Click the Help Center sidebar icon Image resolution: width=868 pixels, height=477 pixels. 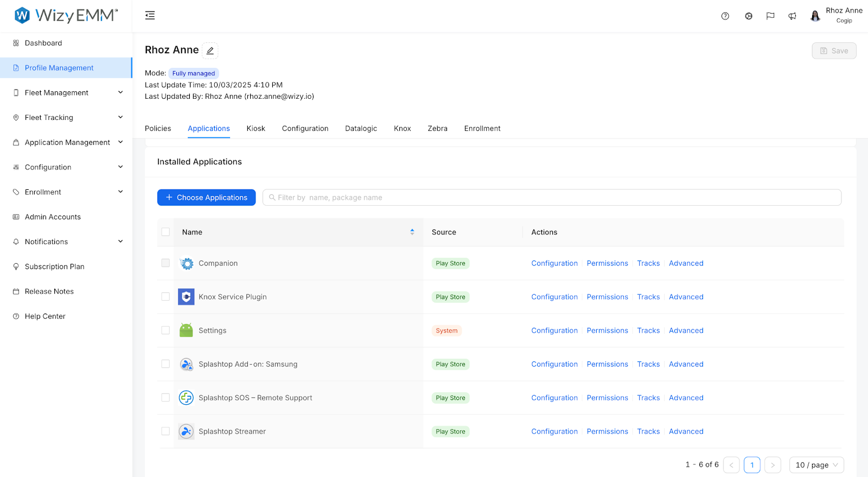pyautogui.click(x=16, y=316)
